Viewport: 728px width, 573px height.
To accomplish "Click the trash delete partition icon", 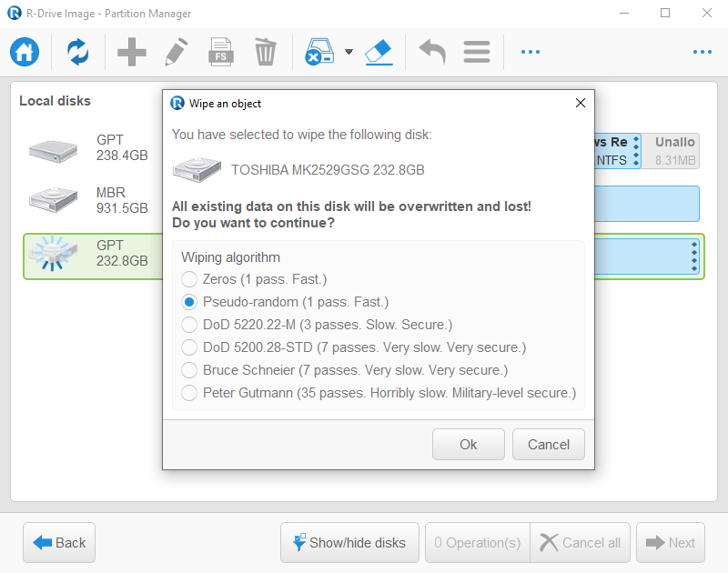I will coord(265,52).
